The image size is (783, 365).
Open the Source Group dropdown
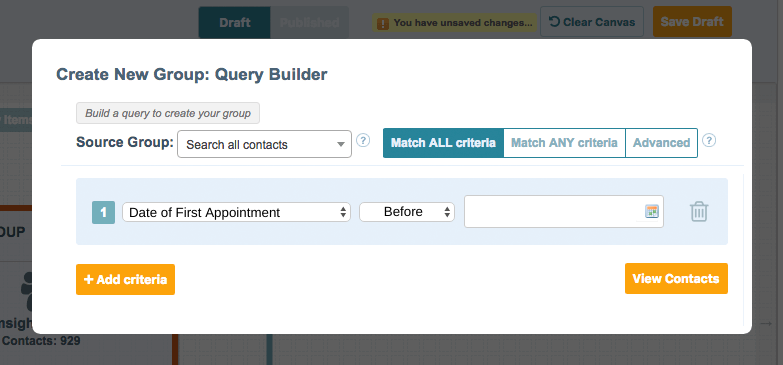264,144
